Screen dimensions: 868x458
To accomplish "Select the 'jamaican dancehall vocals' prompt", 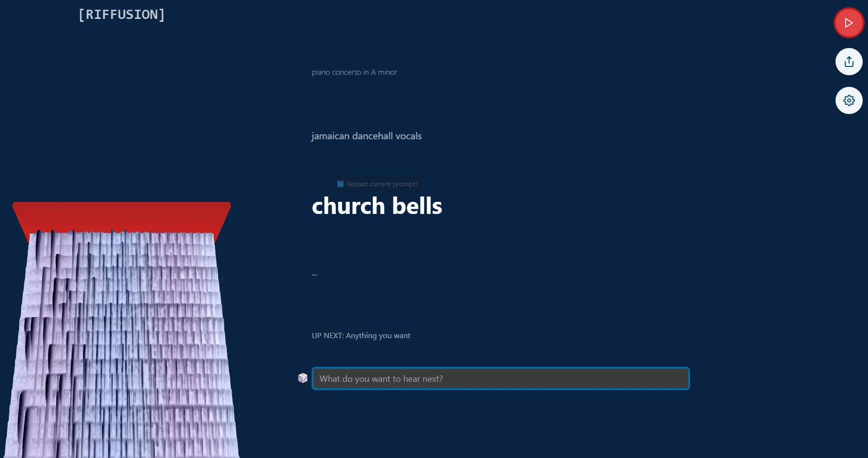I will pyautogui.click(x=366, y=136).
